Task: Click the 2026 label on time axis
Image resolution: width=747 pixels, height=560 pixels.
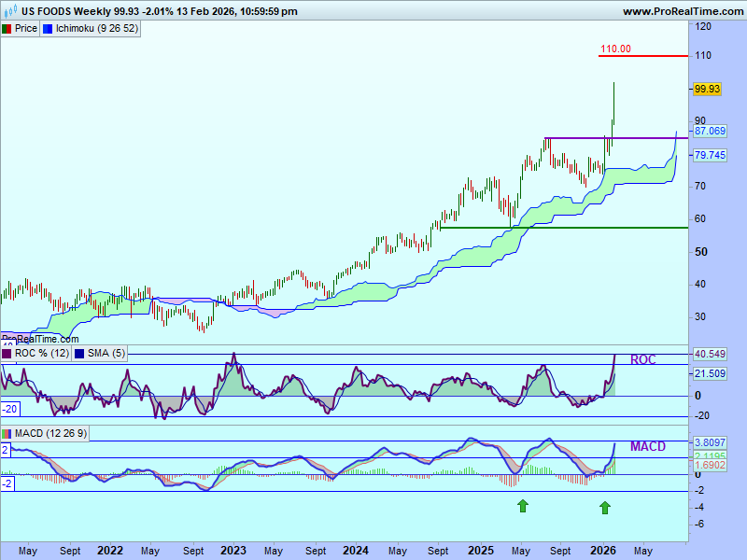Action: point(603,551)
